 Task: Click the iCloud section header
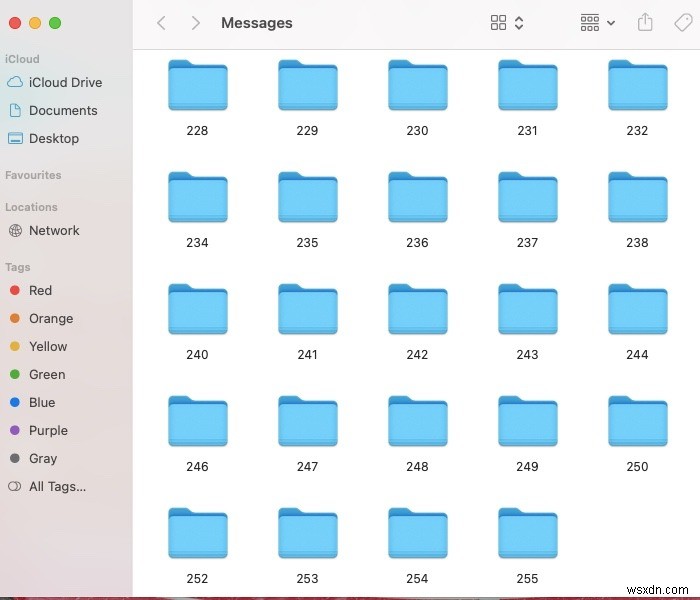[x=22, y=59]
